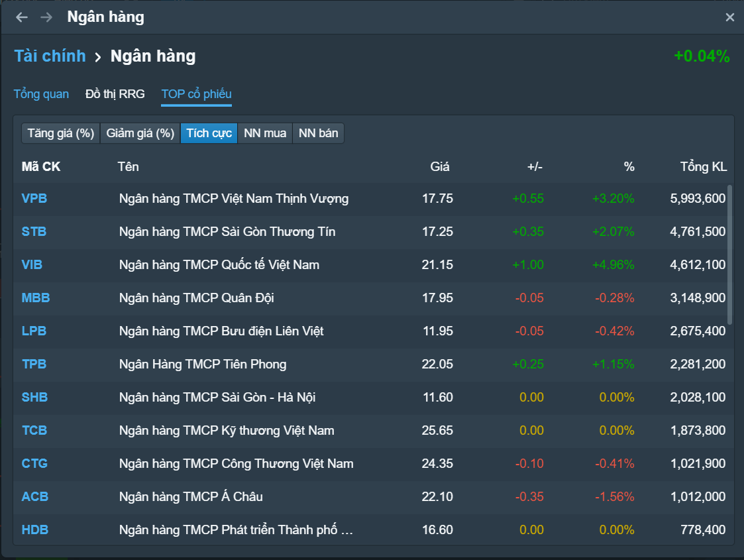744x560 pixels.
Task: Open the SHB stock ticker
Action: pos(34,397)
